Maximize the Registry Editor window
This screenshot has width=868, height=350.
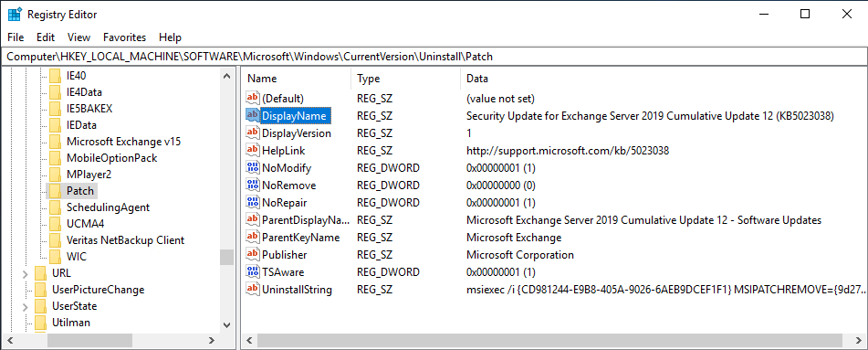pos(805,15)
